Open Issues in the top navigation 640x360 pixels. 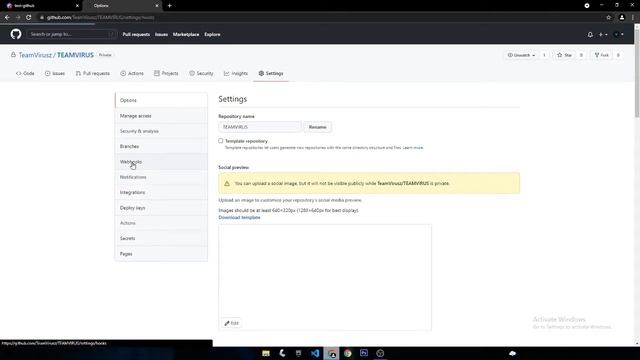161,35
